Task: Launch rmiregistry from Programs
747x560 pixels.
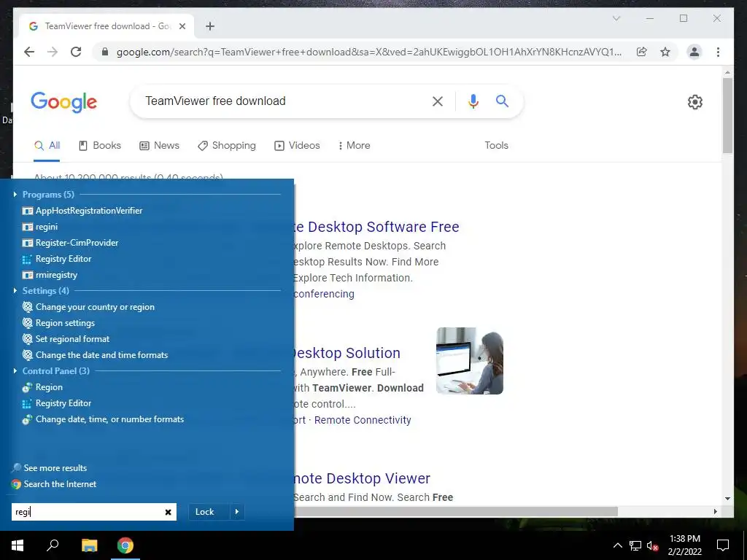Action: (50, 275)
